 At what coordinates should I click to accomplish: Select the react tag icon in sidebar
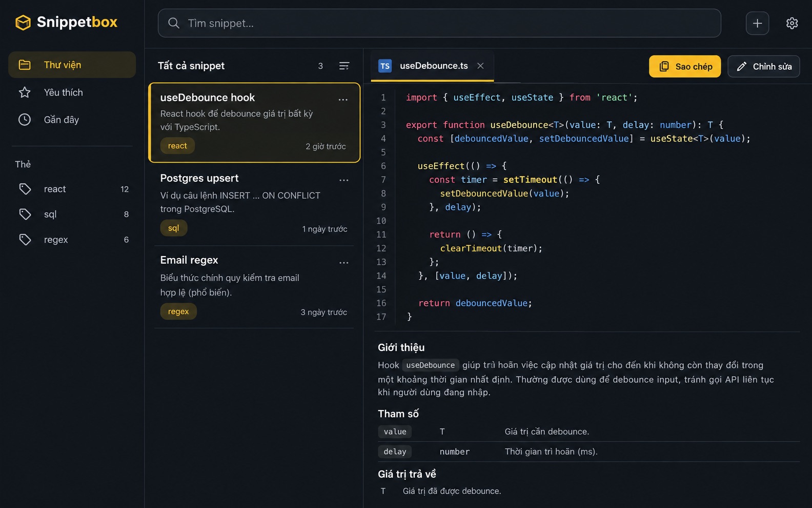pyautogui.click(x=25, y=189)
